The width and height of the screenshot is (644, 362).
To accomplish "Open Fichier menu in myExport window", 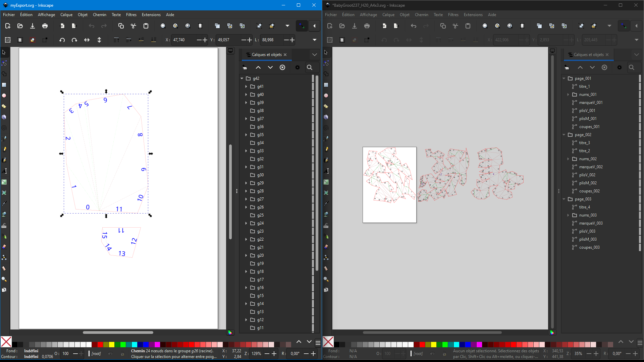I will (x=9, y=15).
